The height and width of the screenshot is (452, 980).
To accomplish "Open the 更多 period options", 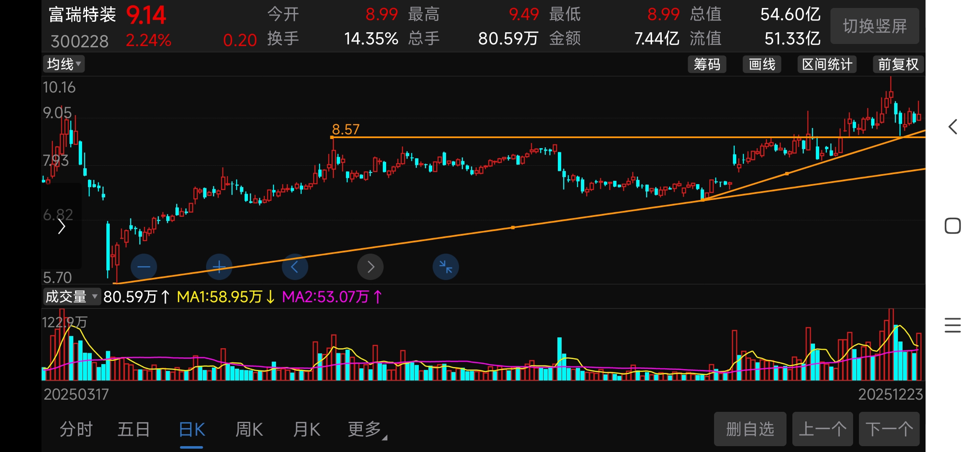I will click(x=366, y=429).
